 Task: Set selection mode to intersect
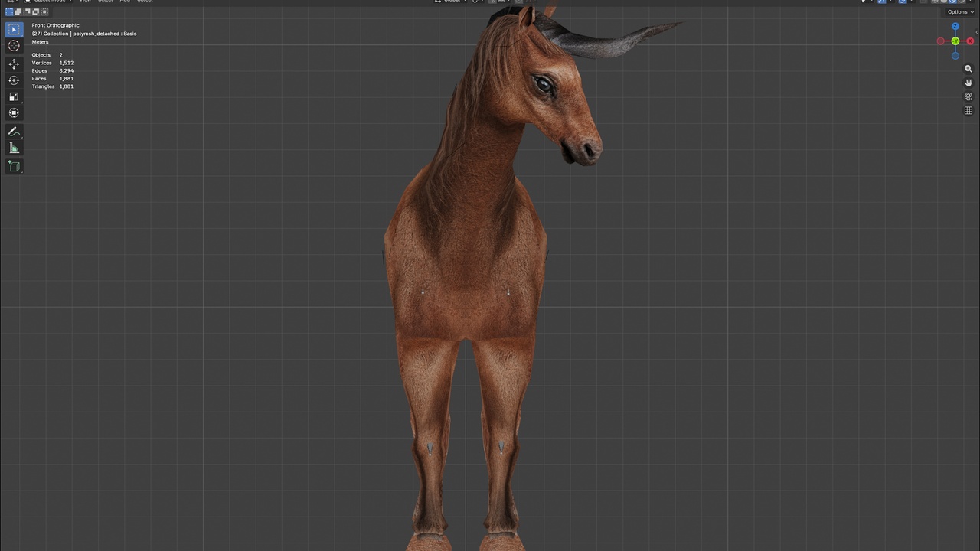click(x=44, y=11)
